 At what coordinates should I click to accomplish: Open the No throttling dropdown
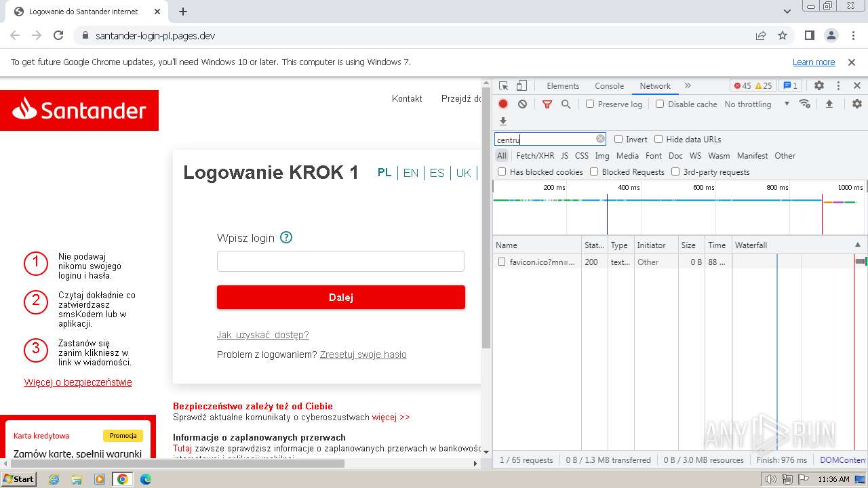(757, 104)
